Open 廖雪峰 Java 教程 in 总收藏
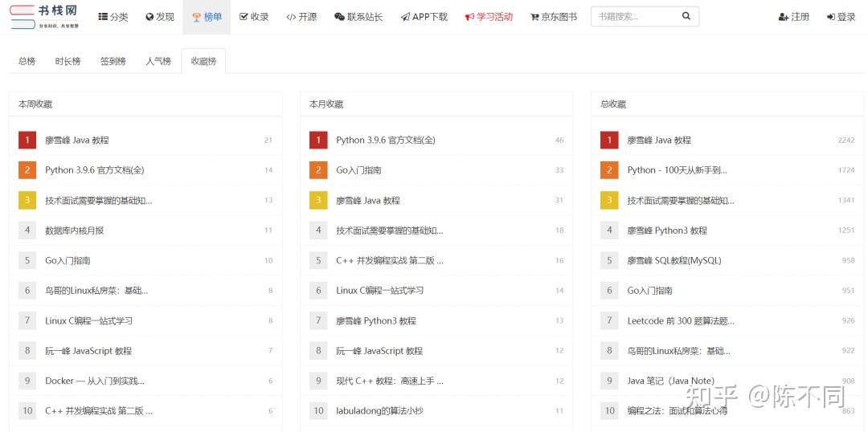868x432 pixels. coord(659,140)
